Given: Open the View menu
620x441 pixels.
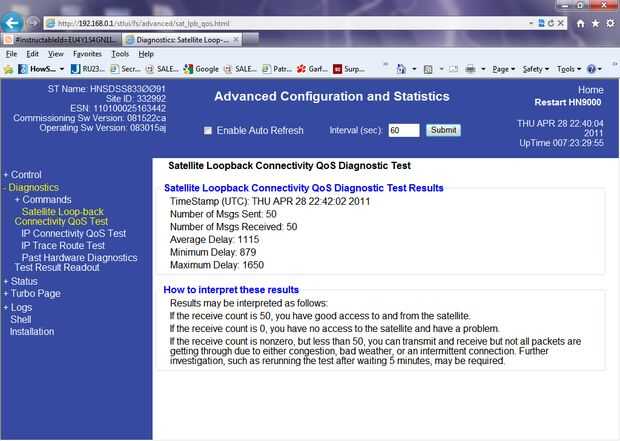Looking at the screenshot, I should pos(56,54).
